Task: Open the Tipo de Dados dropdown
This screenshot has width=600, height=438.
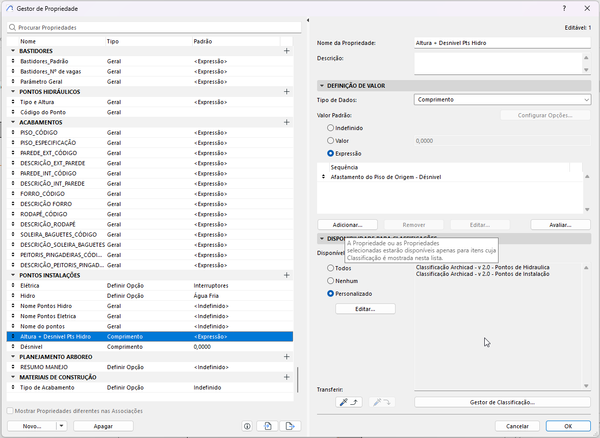Action: pyautogui.click(x=502, y=99)
